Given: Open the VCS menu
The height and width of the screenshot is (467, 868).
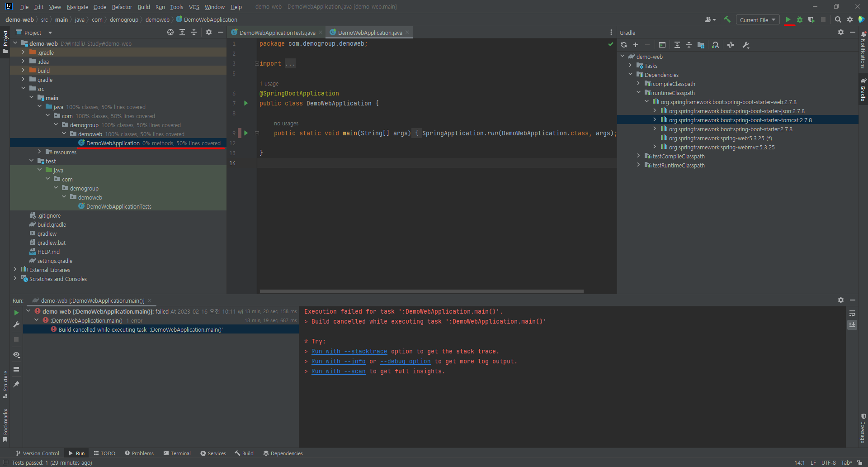Looking at the screenshot, I should (194, 7).
